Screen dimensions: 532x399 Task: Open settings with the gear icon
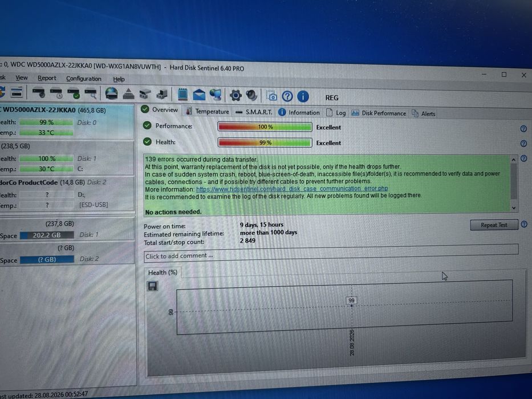[x=235, y=95]
